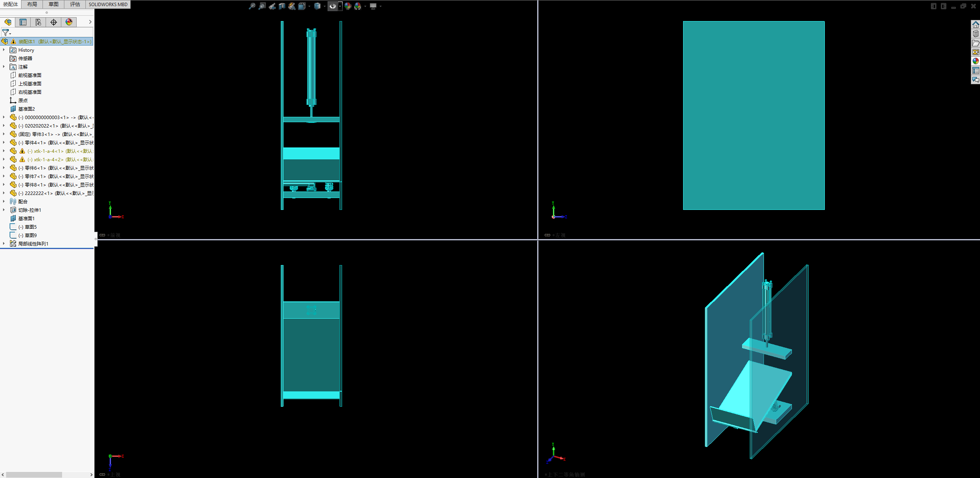Expand the 配合 mates folder
This screenshot has height=478, width=980.
coord(4,201)
